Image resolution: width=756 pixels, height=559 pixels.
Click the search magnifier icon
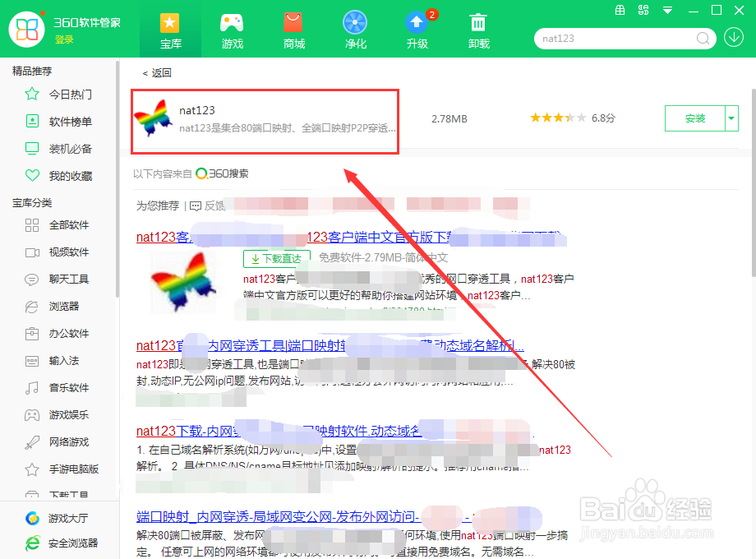tap(703, 39)
